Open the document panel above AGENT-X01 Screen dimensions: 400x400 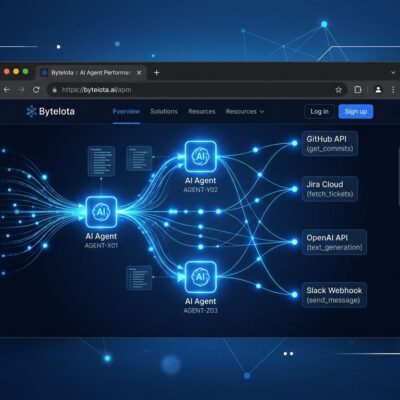point(101,161)
